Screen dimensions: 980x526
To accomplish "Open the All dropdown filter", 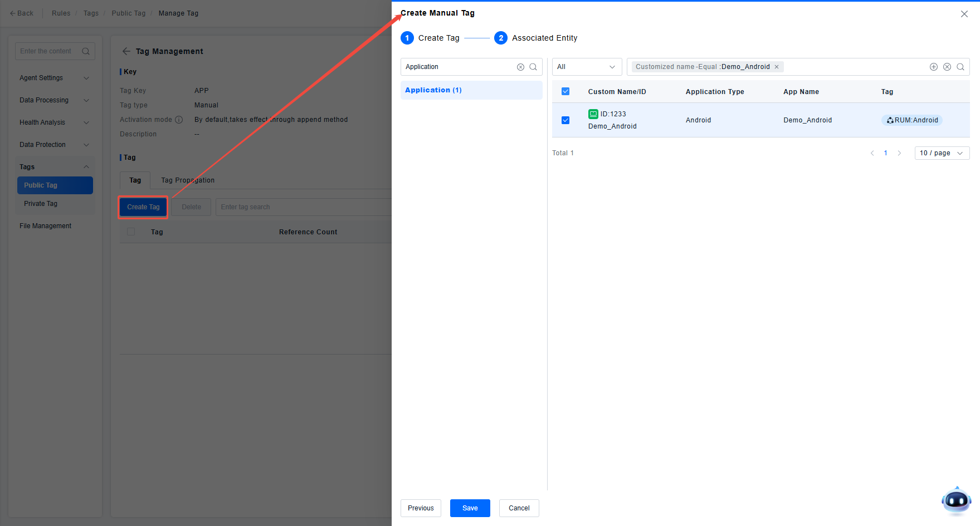I will click(x=587, y=67).
